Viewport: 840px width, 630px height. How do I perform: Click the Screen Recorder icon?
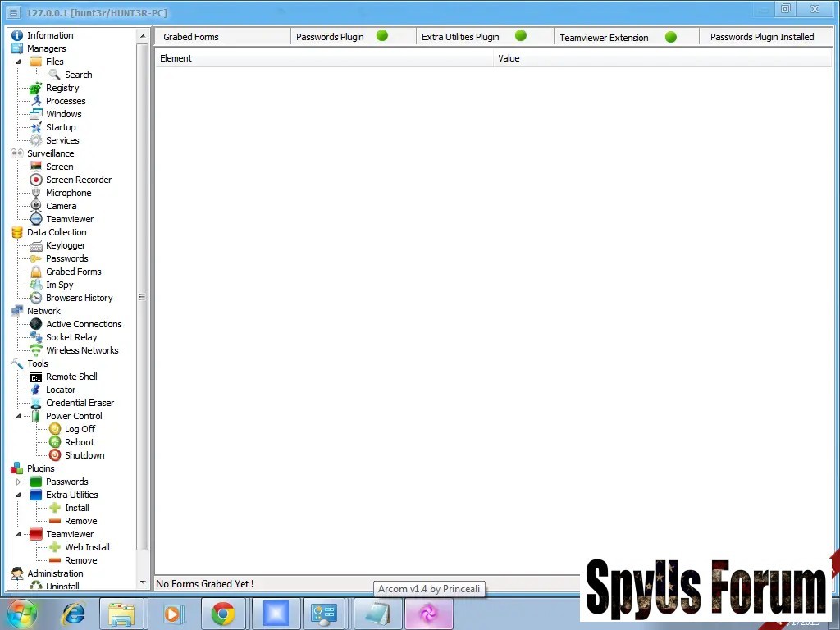(x=36, y=180)
